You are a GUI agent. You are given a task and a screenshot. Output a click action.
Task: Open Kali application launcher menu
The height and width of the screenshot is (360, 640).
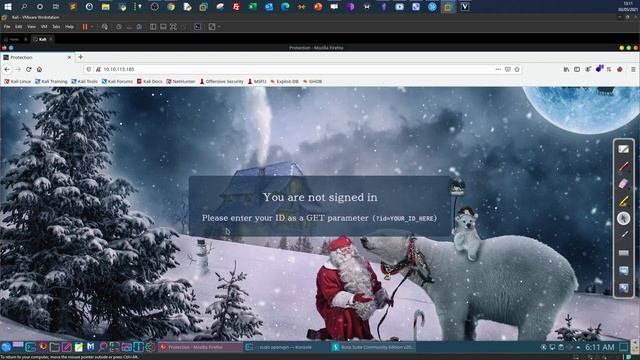click(6, 347)
